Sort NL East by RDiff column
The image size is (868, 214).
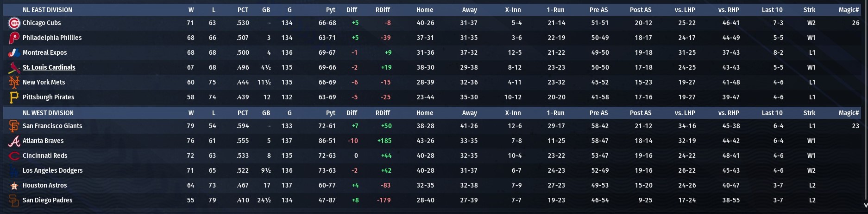click(x=383, y=10)
